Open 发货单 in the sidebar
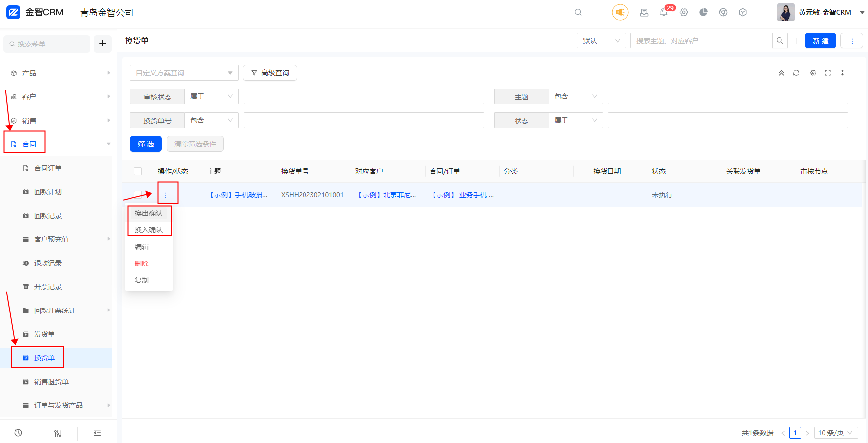Image resolution: width=868 pixels, height=443 pixels. 44,334
